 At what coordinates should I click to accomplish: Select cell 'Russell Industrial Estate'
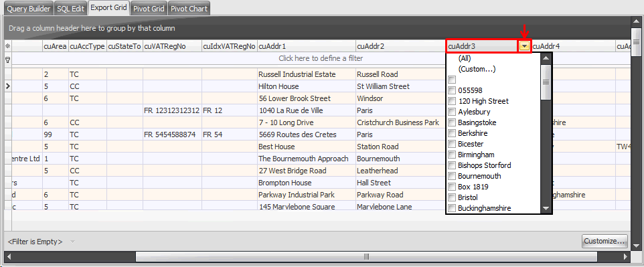pyautogui.click(x=307, y=74)
